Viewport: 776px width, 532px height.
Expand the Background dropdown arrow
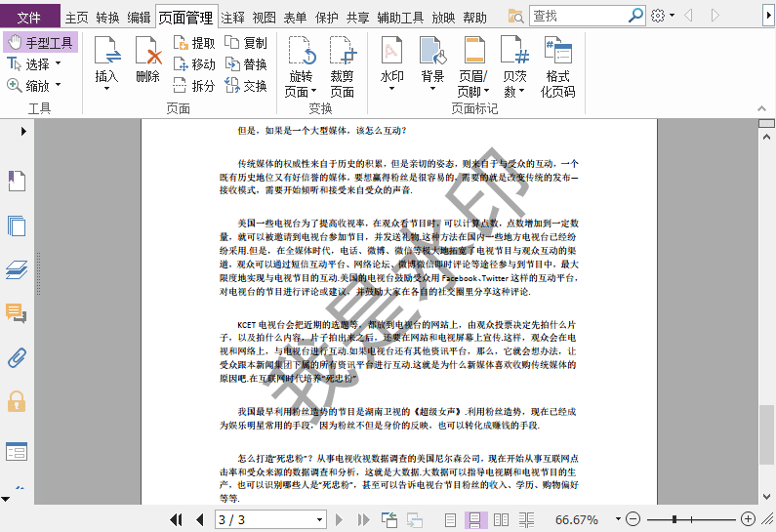[432, 89]
